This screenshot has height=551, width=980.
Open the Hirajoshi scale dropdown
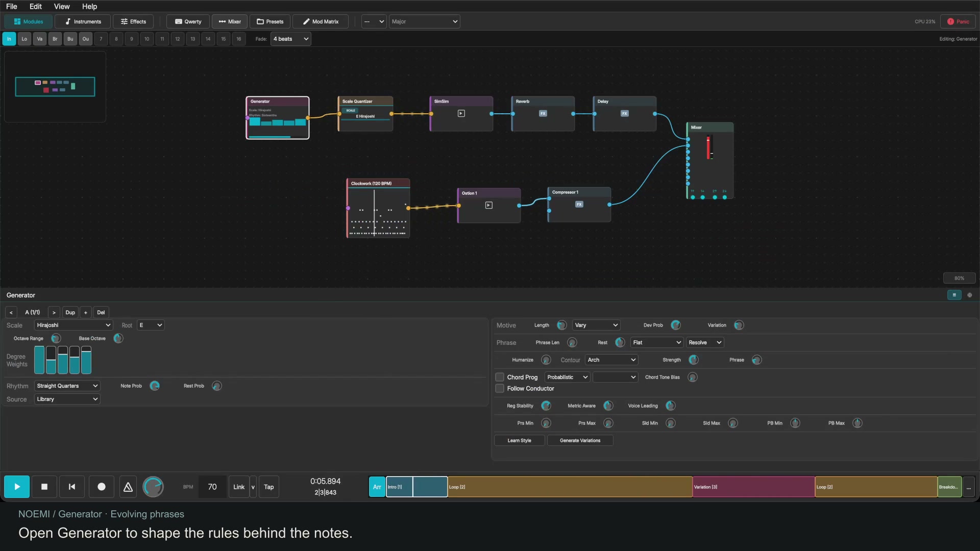(73, 325)
